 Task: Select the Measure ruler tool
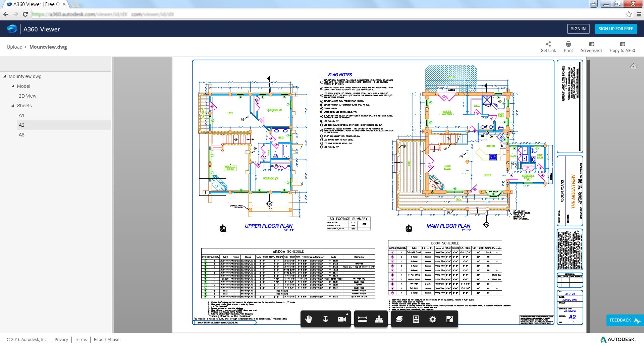coord(362,319)
